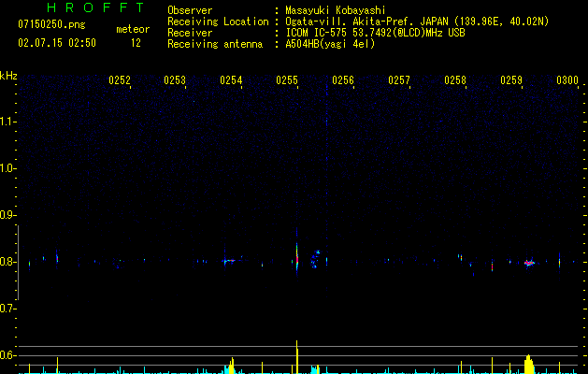
Task: Click the Receiving Location label
Action: coord(218,22)
